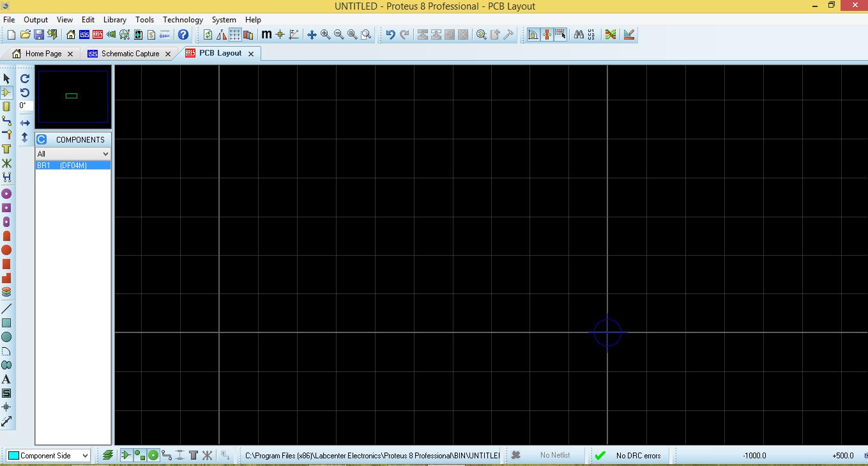Viewport: 868px width, 466px height.
Task: Open the binoculars search and tag icon
Action: click(x=579, y=35)
